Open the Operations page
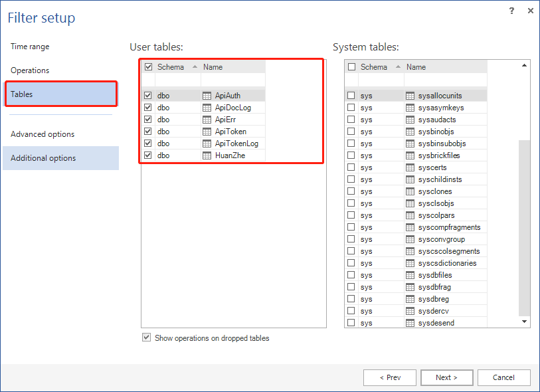 coord(30,70)
